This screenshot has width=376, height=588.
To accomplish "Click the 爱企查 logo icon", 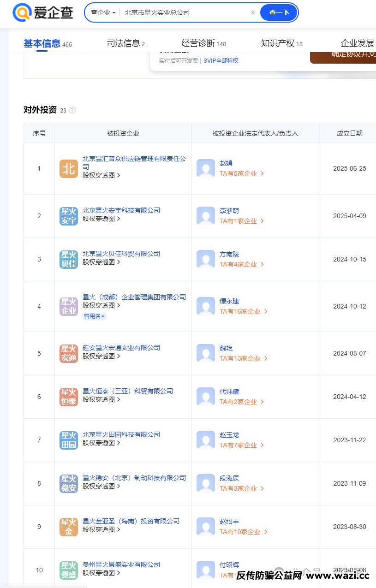I will 22,12.
